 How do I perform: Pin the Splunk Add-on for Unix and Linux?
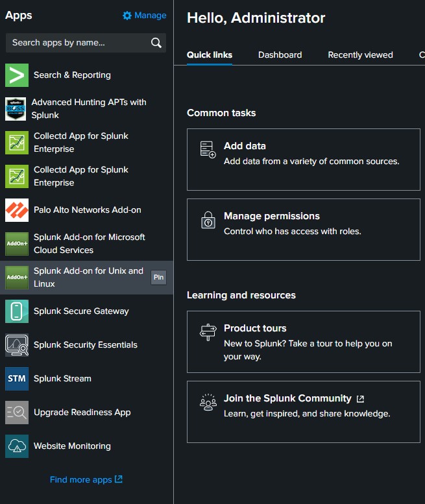(158, 278)
